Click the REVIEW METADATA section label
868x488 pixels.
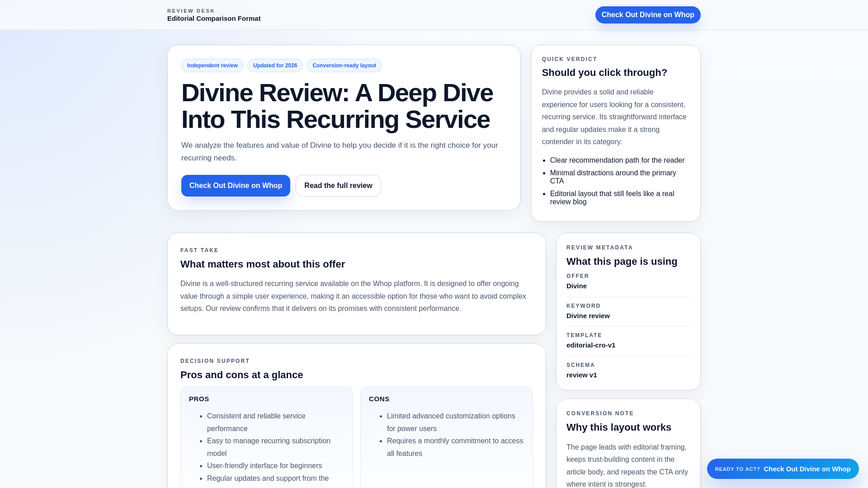(599, 248)
